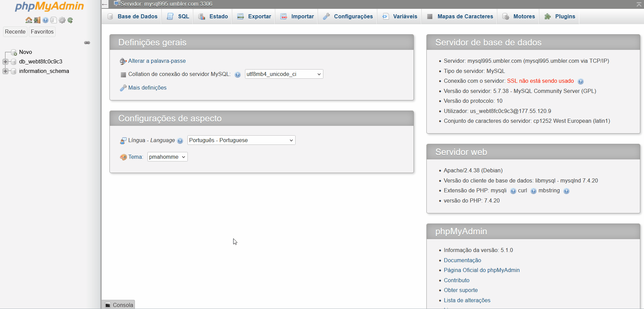
Task: Click the Contributo link
Action: pos(457,281)
